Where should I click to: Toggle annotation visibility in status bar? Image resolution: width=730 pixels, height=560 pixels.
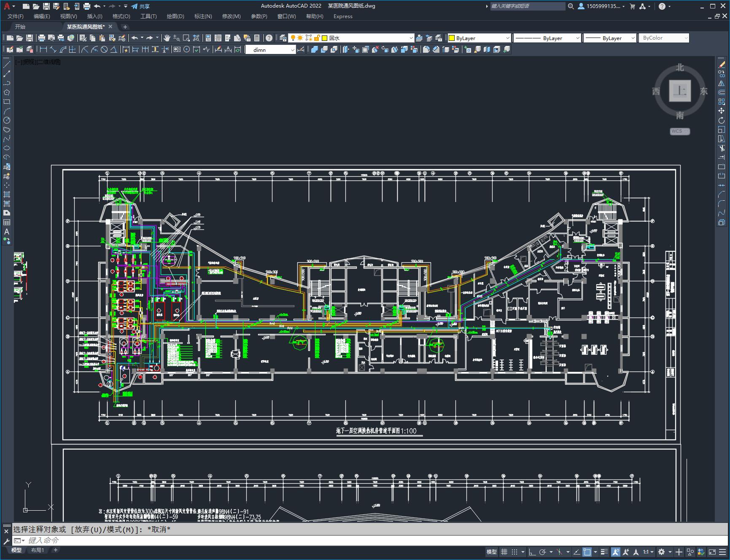click(616, 552)
